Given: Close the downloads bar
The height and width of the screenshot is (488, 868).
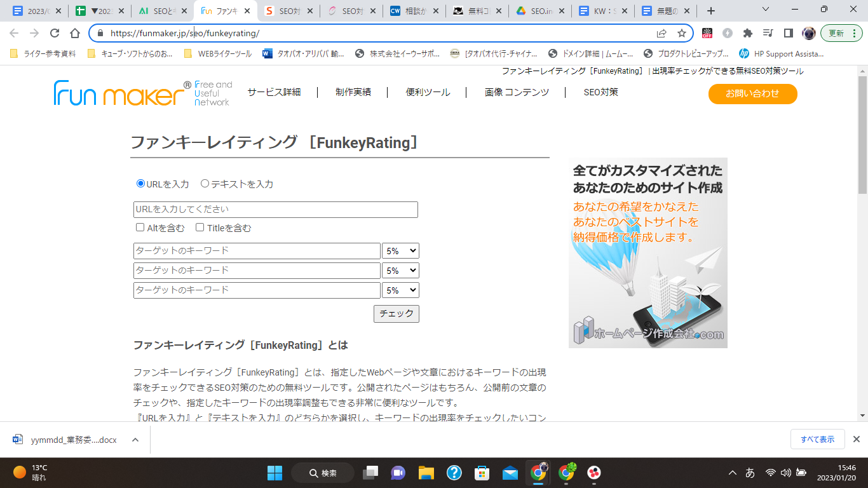Looking at the screenshot, I should pyautogui.click(x=856, y=439).
